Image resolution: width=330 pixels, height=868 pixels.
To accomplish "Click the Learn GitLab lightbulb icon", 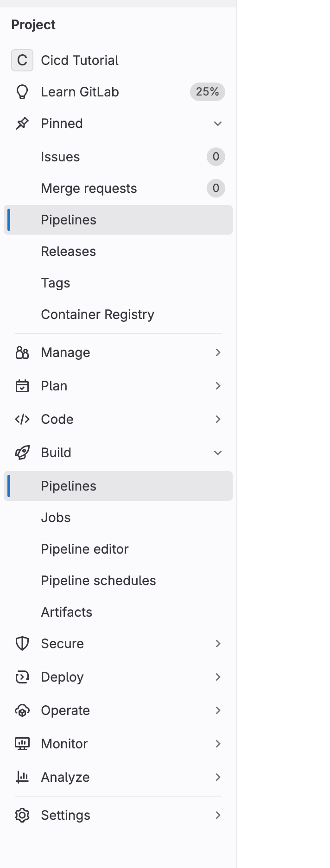I will (22, 91).
